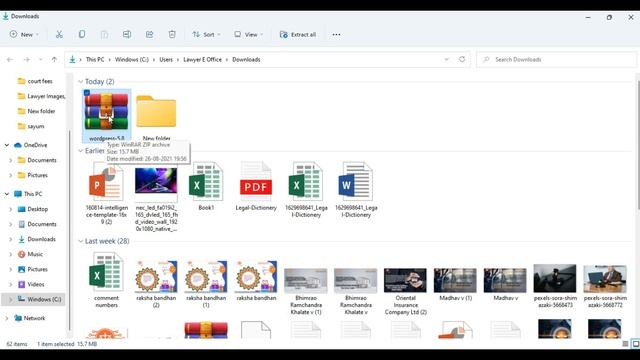Click the Cut scissors icon
The width and height of the screenshot is (640, 360).
(59, 35)
